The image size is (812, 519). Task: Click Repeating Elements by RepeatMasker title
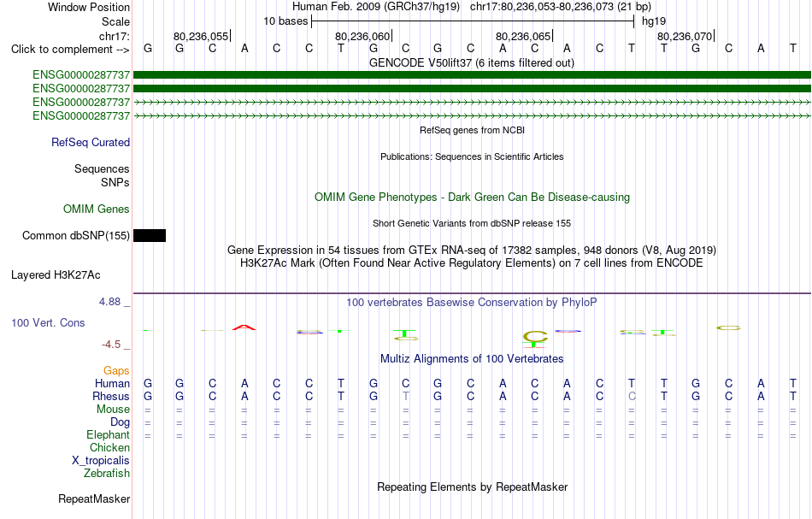473,487
